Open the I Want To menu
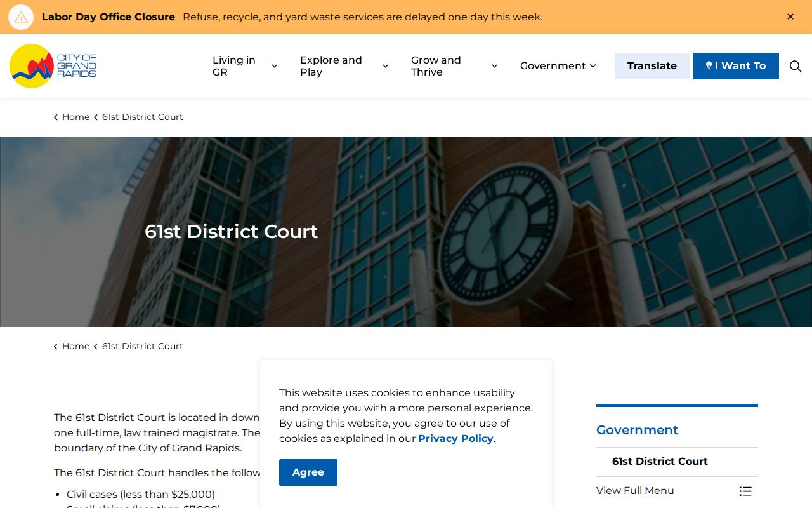The height and width of the screenshot is (508, 812). tap(736, 66)
